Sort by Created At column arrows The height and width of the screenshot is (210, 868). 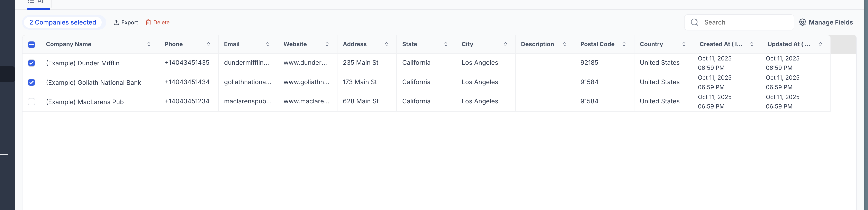tap(752, 44)
